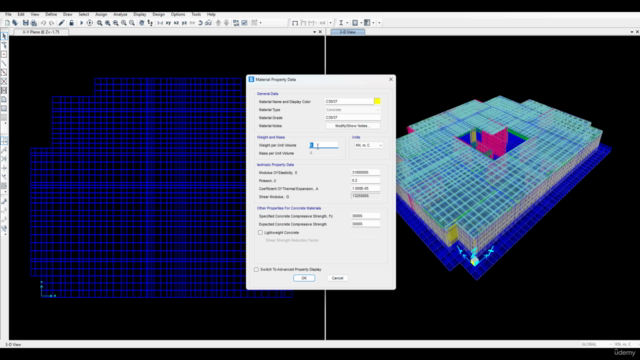Enable the Lightweight Concrete checkbox
This screenshot has width=640, height=360.
click(260, 232)
